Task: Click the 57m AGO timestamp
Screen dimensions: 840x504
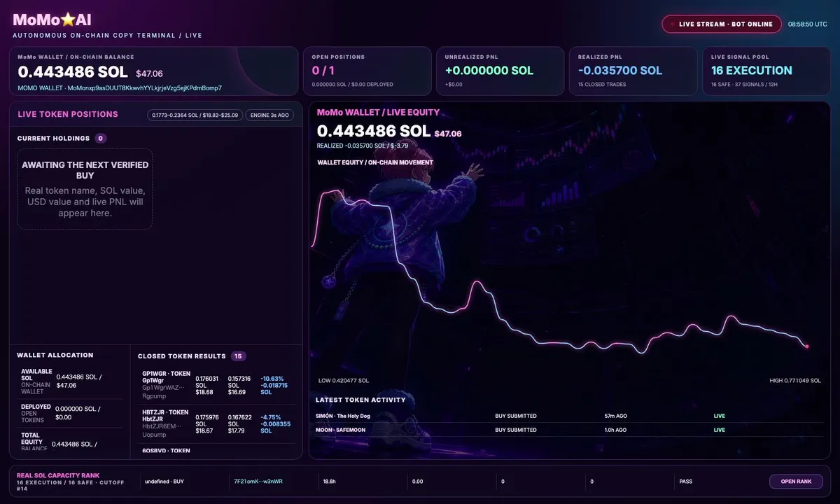Action: pyautogui.click(x=615, y=416)
